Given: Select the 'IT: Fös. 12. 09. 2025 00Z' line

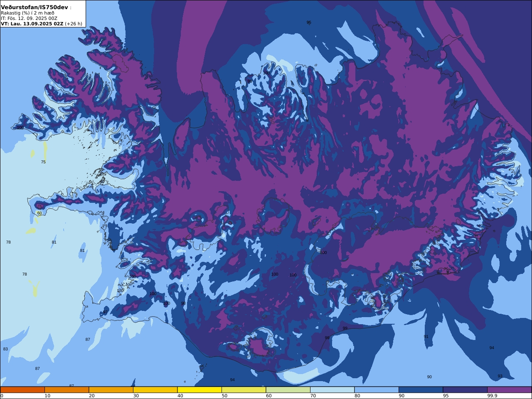Looking at the screenshot, I should pos(29,18).
